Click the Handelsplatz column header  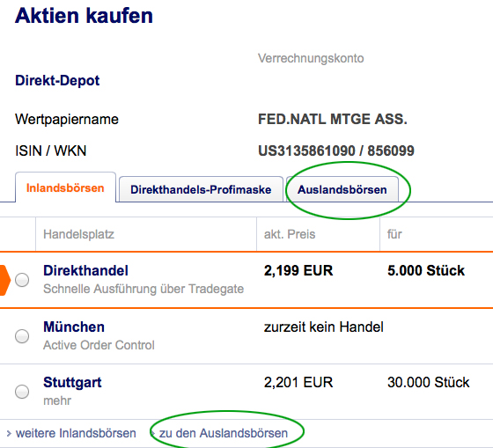coord(78,234)
